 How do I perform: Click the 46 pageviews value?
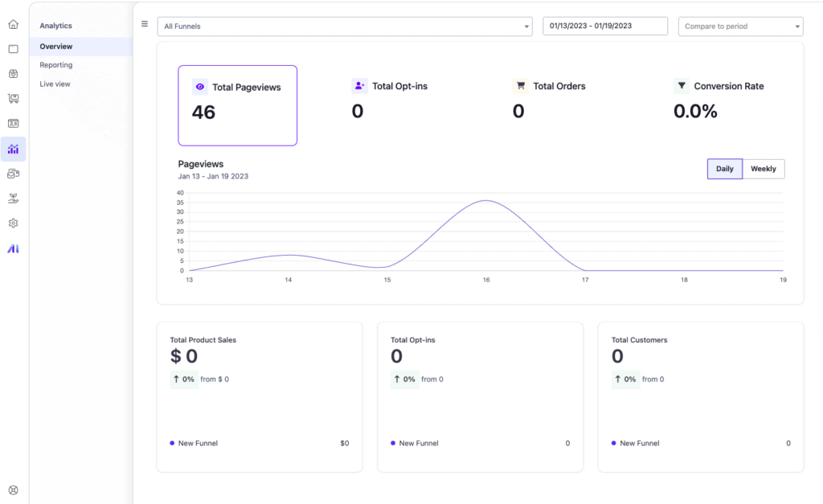click(x=203, y=113)
